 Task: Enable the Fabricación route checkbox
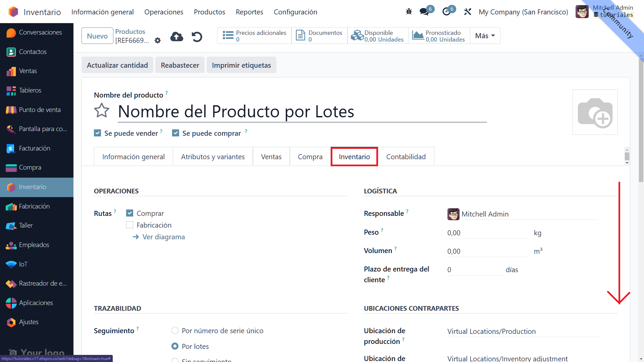pos(130,225)
